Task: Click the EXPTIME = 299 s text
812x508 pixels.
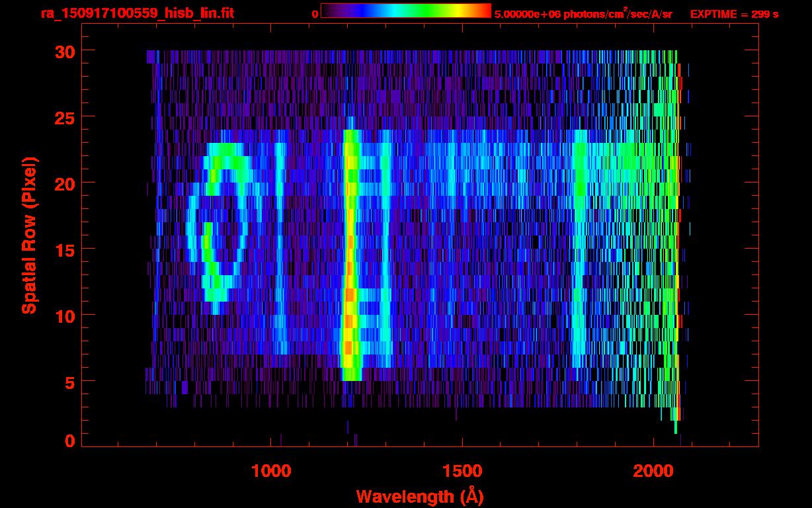Action: (x=735, y=14)
